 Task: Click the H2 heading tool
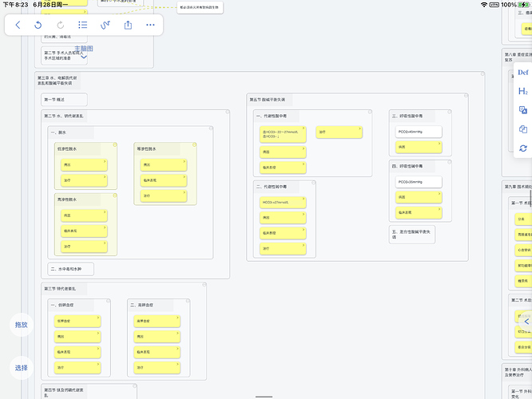pos(523,91)
